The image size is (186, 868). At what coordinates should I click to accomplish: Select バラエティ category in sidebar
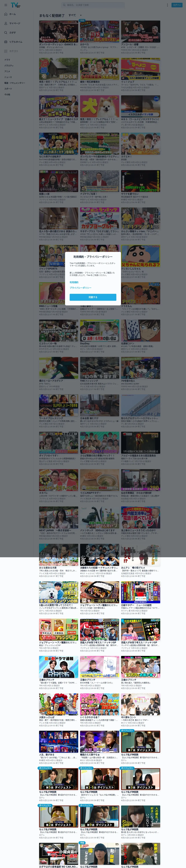pyautogui.click(x=9, y=66)
